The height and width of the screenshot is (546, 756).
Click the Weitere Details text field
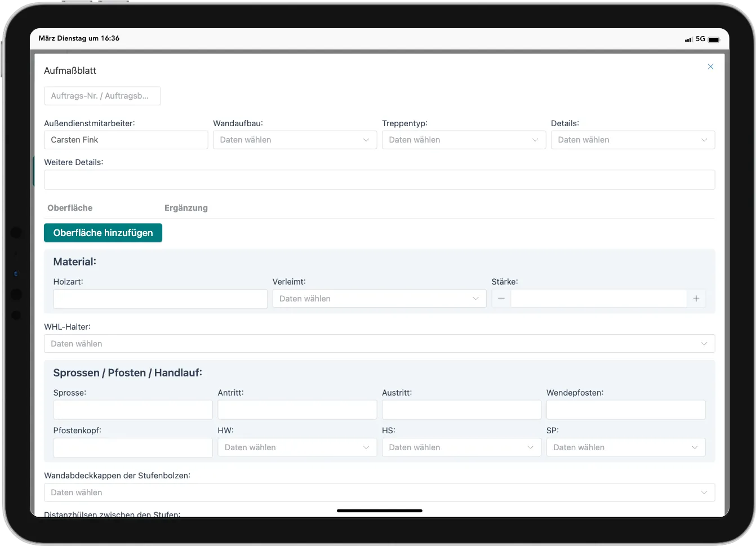point(379,180)
